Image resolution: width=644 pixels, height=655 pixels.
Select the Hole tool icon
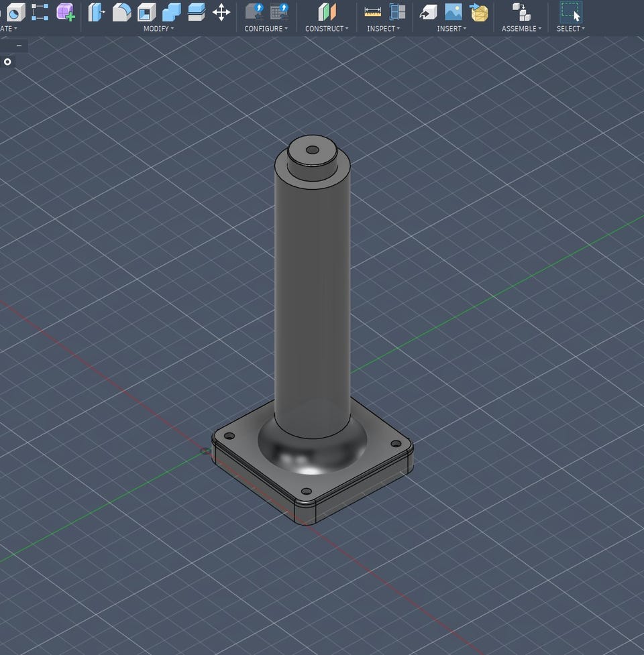pos(16,11)
